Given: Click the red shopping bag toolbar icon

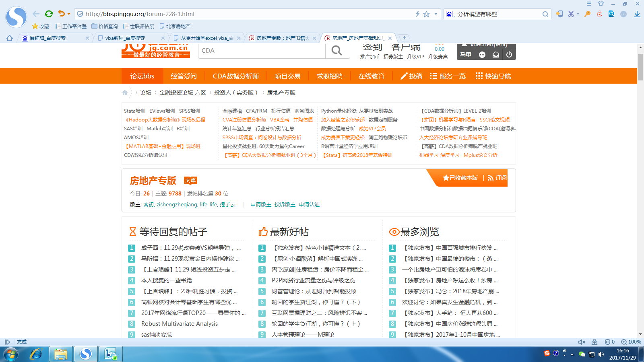Looking at the screenshot, I should pos(599,14).
